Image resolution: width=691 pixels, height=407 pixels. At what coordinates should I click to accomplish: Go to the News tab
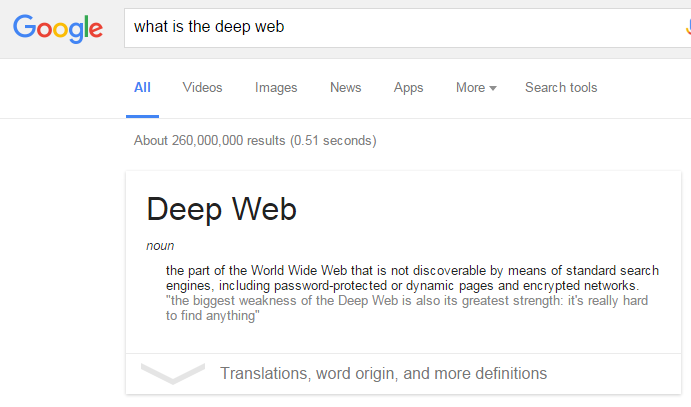point(346,88)
